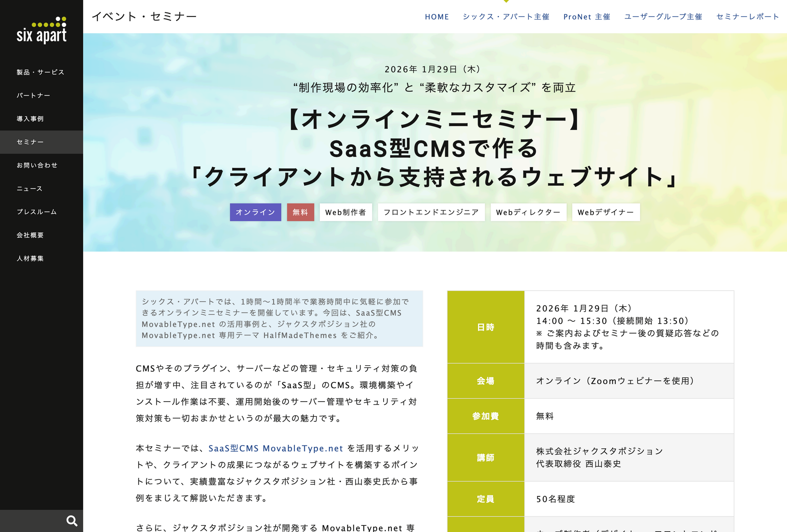Follow the SaaS型CMS MovableType.net link
The width and height of the screenshot is (787, 532).
[275, 448]
